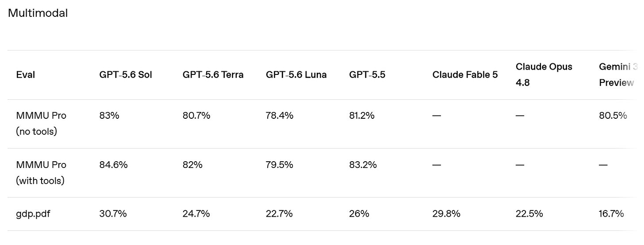Select the 80.5% Gemini MMMU Pro score
The height and width of the screenshot is (245, 644).
(613, 116)
